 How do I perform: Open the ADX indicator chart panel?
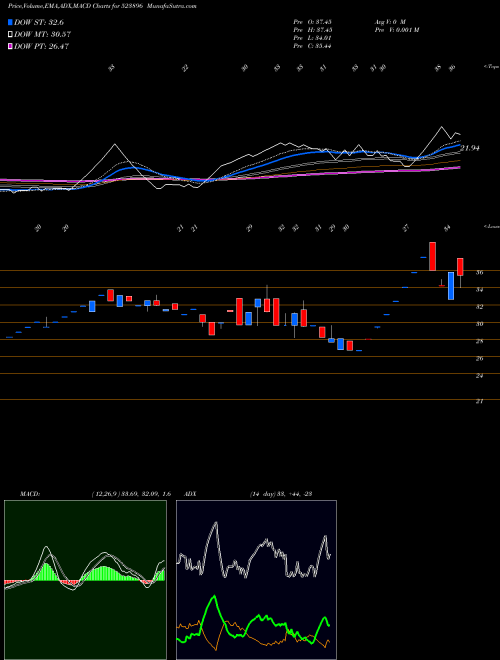coord(256,580)
